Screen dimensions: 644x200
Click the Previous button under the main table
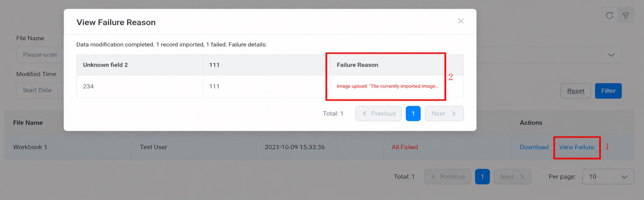[x=447, y=176]
